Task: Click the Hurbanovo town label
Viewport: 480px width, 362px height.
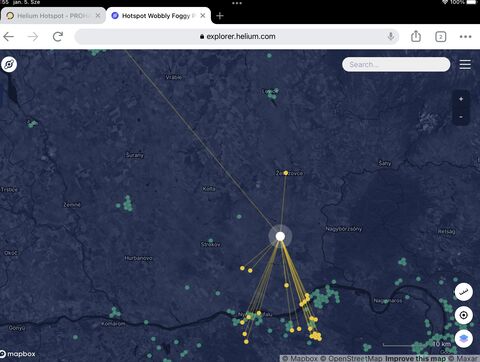Action: [x=139, y=258]
